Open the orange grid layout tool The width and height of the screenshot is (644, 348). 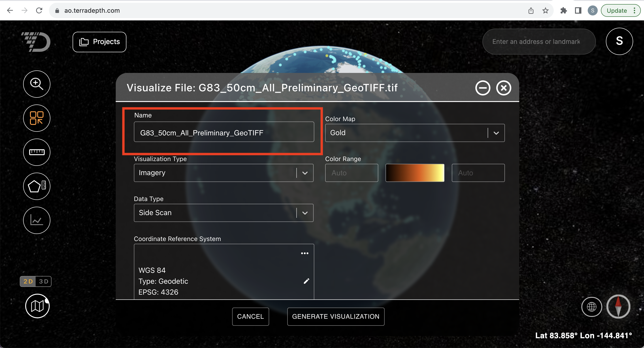click(x=37, y=118)
